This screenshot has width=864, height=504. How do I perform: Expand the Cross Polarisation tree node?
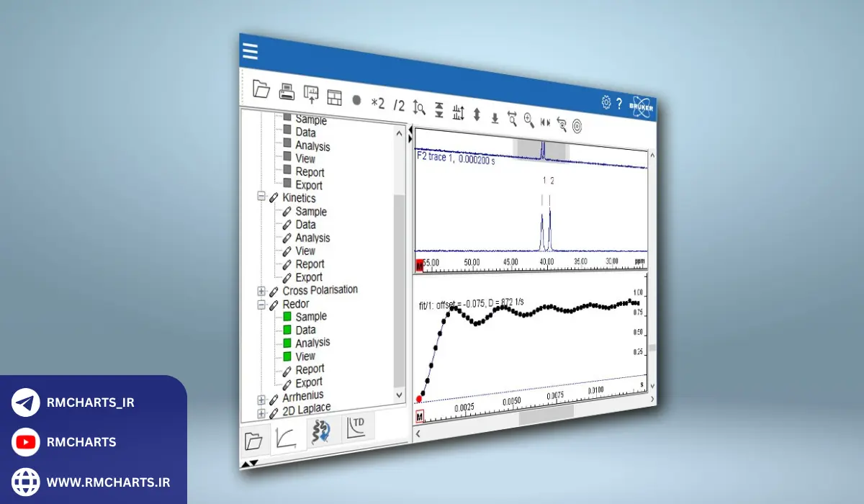pyautogui.click(x=261, y=291)
